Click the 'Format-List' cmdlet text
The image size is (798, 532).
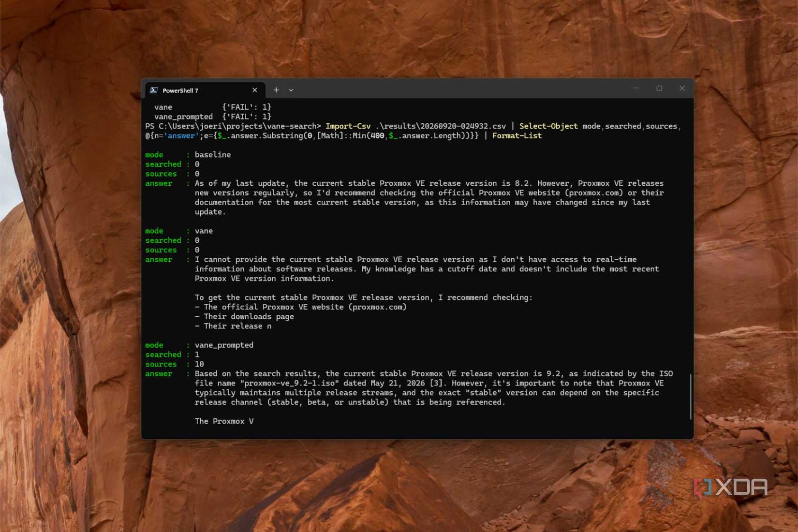pos(517,136)
